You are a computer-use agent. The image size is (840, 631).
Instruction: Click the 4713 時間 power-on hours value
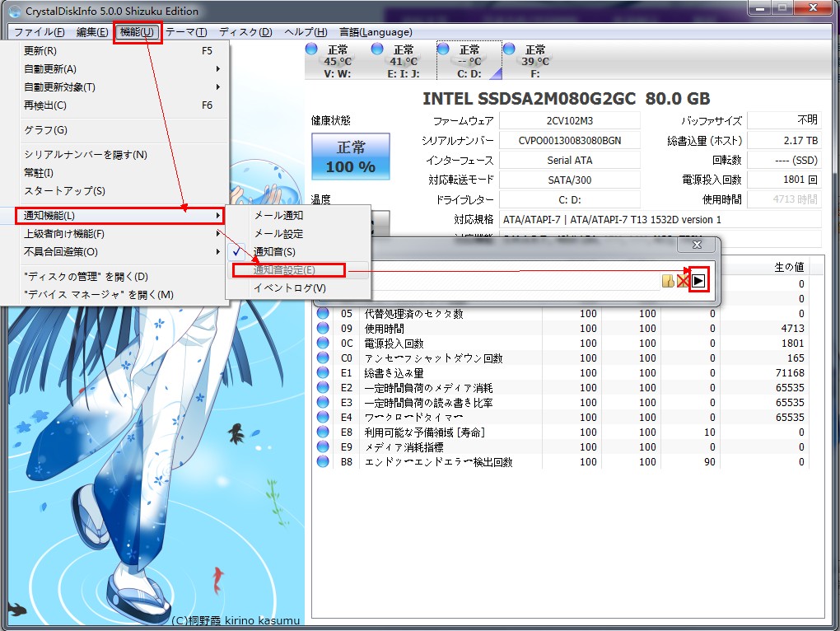coord(784,200)
